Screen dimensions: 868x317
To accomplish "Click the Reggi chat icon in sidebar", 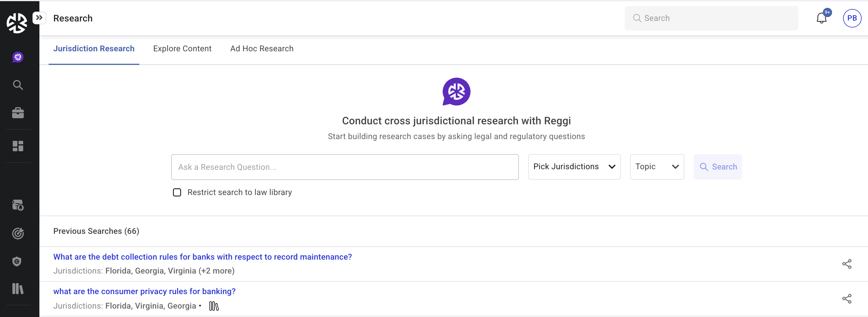I will (18, 57).
